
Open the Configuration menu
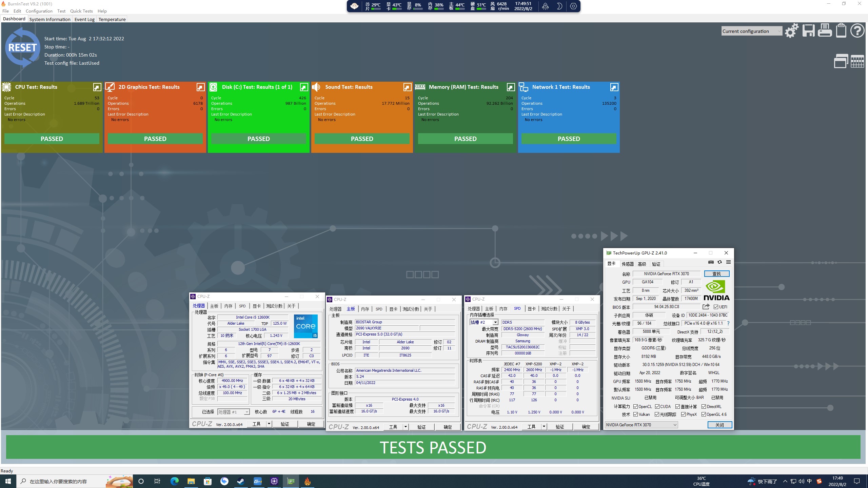[39, 11]
